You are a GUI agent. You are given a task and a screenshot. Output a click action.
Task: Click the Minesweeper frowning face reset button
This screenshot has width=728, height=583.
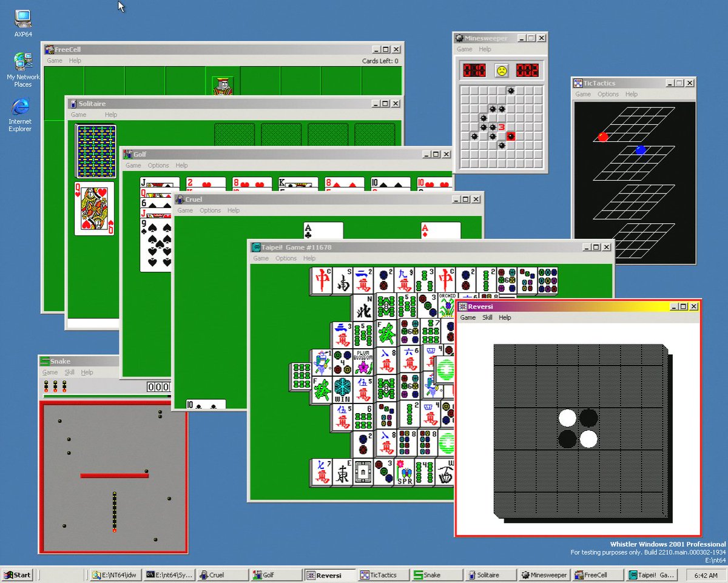(x=502, y=70)
